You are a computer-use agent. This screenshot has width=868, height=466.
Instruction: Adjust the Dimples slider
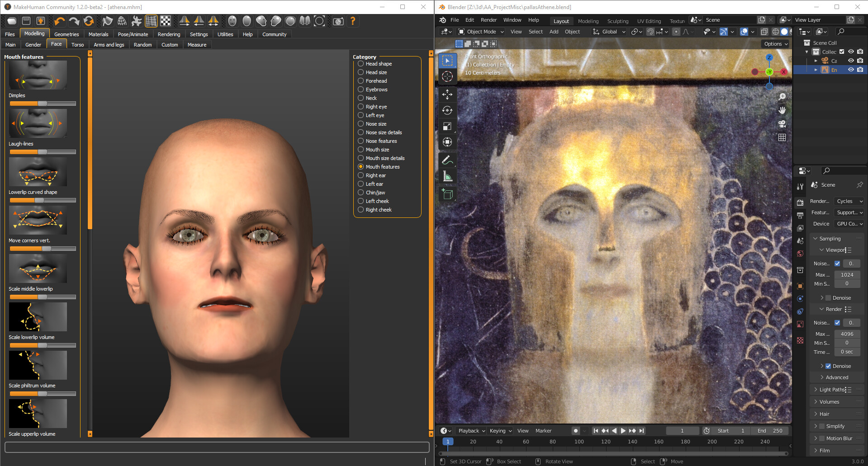pos(43,104)
